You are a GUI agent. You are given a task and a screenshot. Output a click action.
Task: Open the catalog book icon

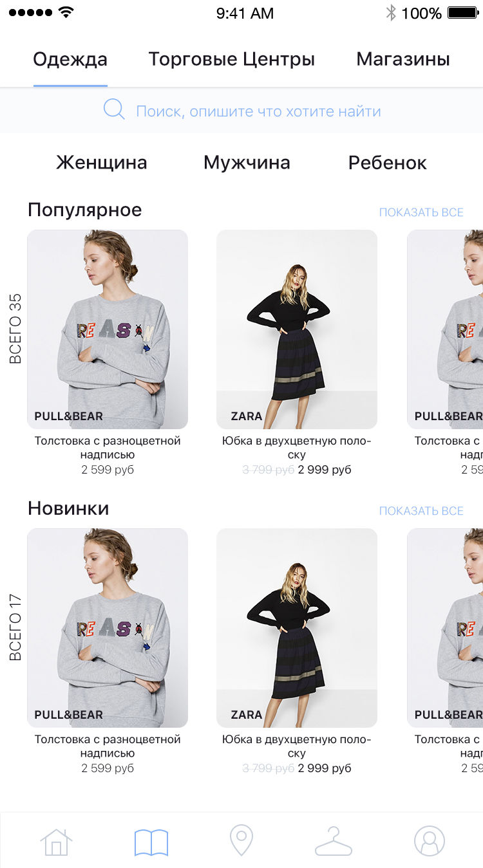click(x=151, y=842)
